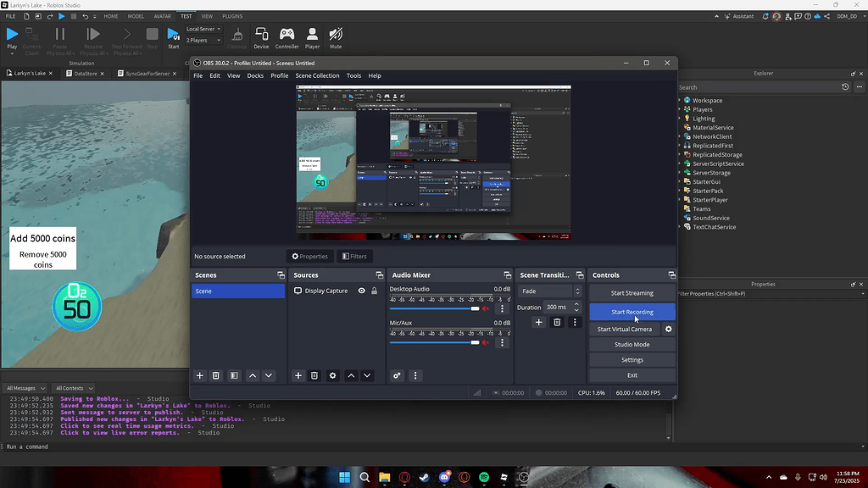Open Desktop Audio options three-dot menu
Screen dimensions: 868x488
pyautogui.click(x=502, y=308)
